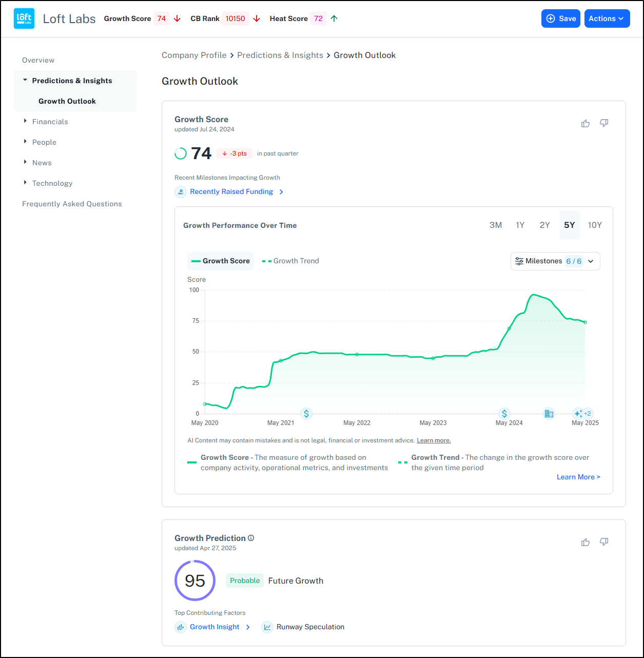The image size is (644, 658).
Task: Click thumbs down on Growth Score card
Action: [x=604, y=123]
